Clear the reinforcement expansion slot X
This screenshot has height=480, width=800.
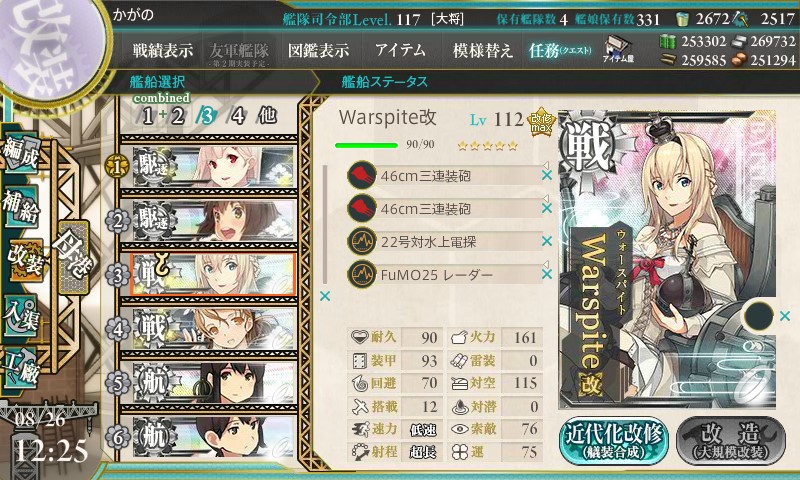click(x=786, y=316)
